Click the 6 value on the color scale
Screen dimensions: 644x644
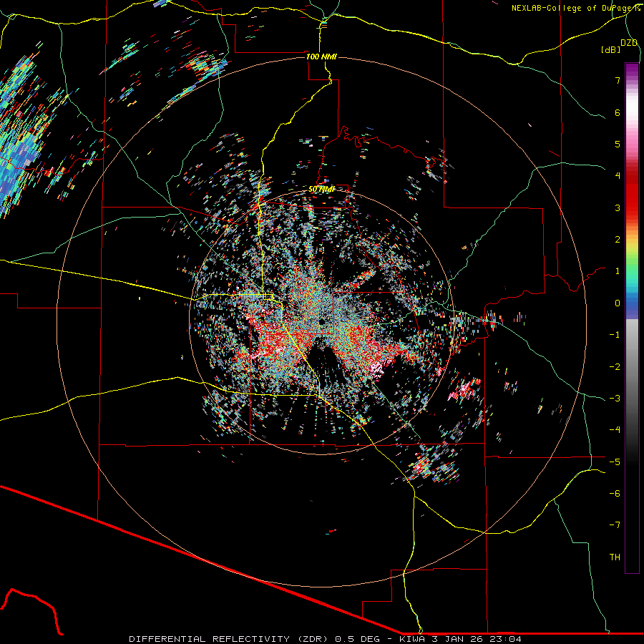(618, 112)
